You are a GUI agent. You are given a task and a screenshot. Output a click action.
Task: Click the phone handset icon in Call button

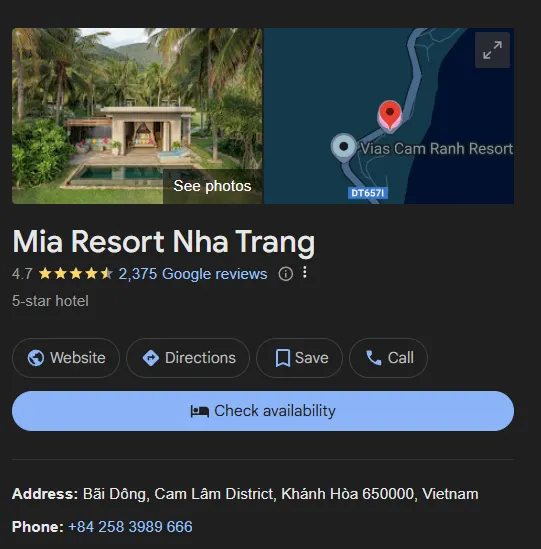pyautogui.click(x=374, y=358)
